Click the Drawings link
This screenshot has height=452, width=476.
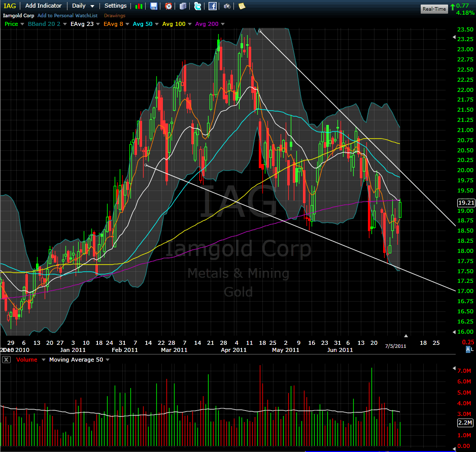click(114, 16)
